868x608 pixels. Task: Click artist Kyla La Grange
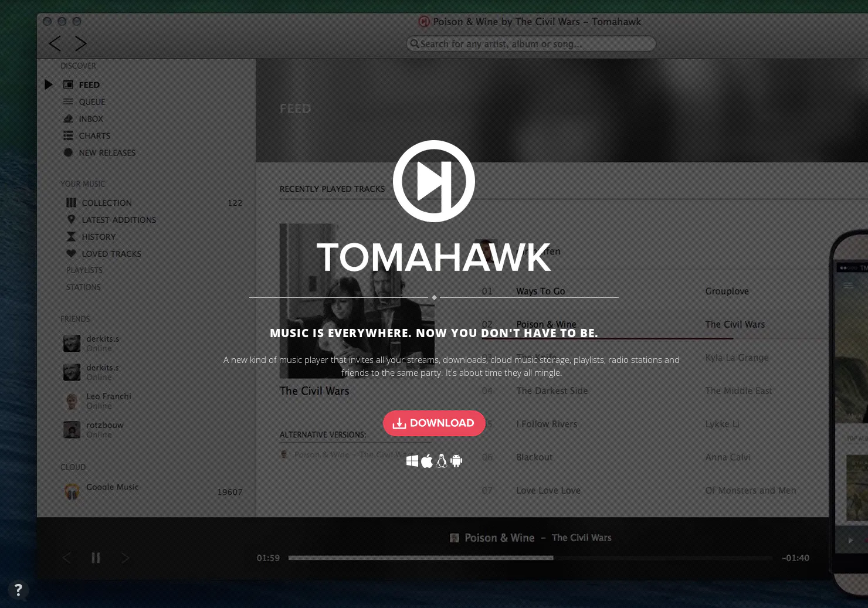737,358
